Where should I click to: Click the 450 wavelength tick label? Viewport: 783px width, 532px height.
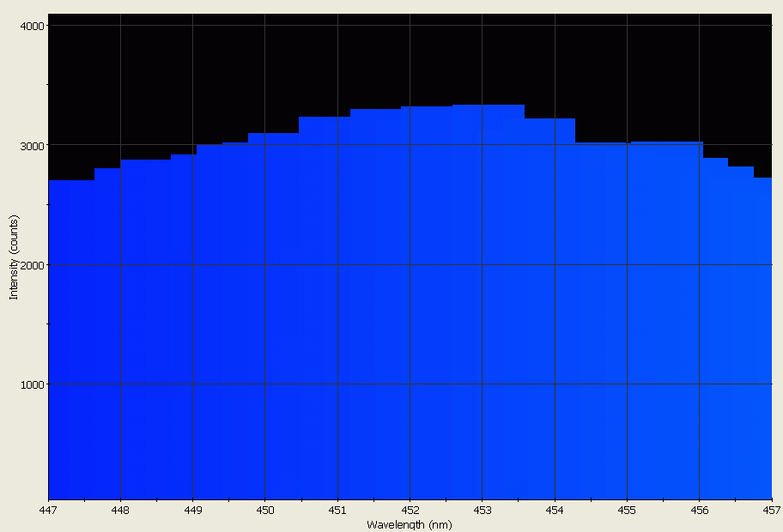click(265, 511)
